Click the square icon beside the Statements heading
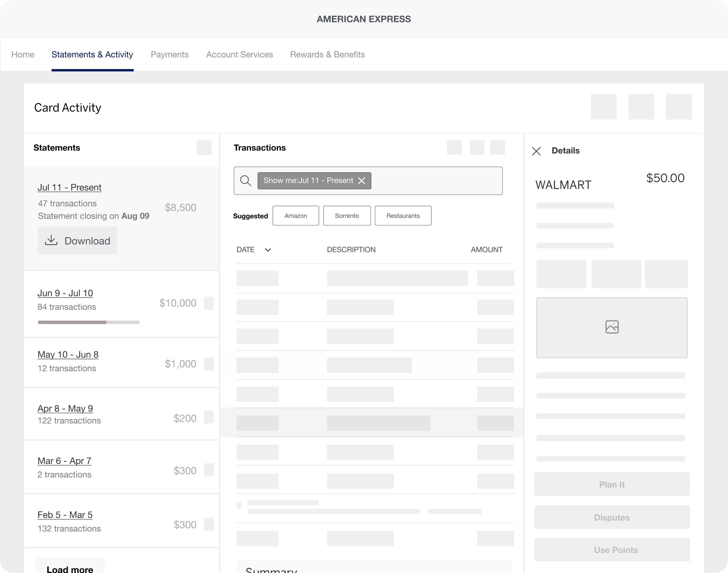Screen dimensions: 728x573 coord(204,148)
